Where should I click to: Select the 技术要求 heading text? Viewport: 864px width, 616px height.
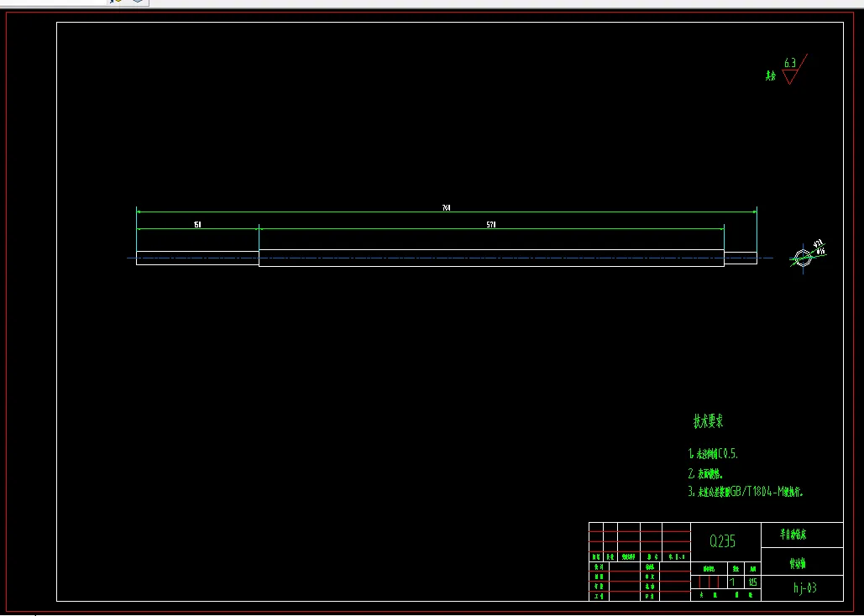[x=708, y=422]
